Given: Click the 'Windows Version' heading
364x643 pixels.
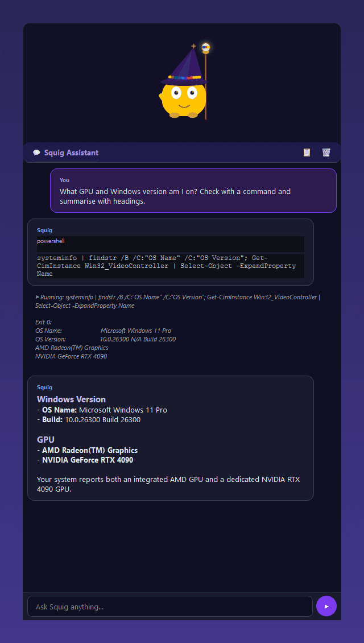Looking at the screenshot, I should [71, 399].
